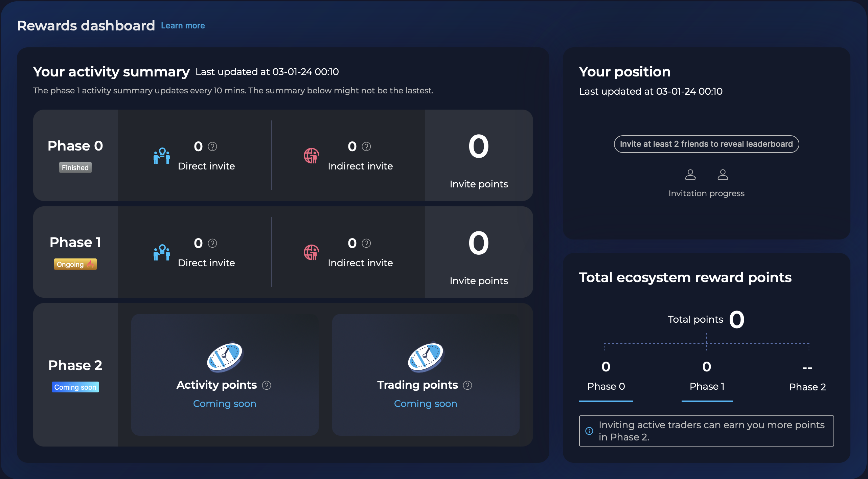
Task: Select the Phase 0 points tab
Action: click(606, 386)
